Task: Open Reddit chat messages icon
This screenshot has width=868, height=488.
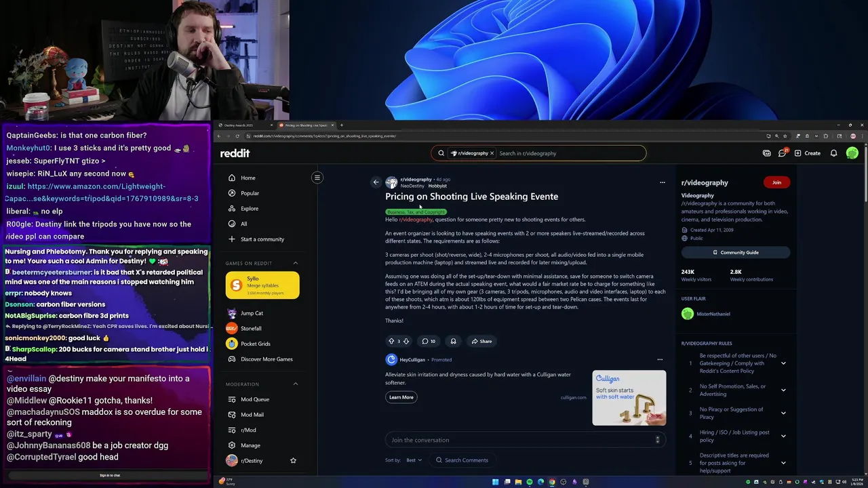Action: pos(783,153)
